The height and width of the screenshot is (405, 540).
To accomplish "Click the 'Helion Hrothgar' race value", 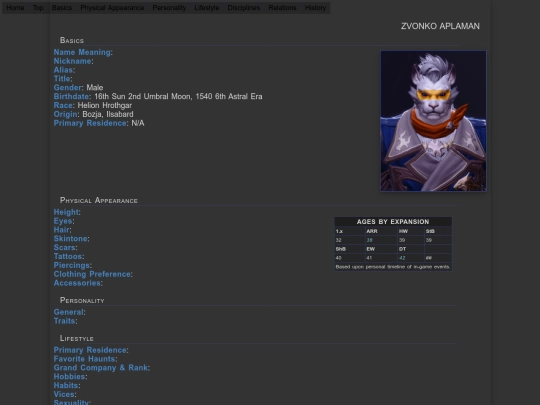I will [x=104, y=105].
